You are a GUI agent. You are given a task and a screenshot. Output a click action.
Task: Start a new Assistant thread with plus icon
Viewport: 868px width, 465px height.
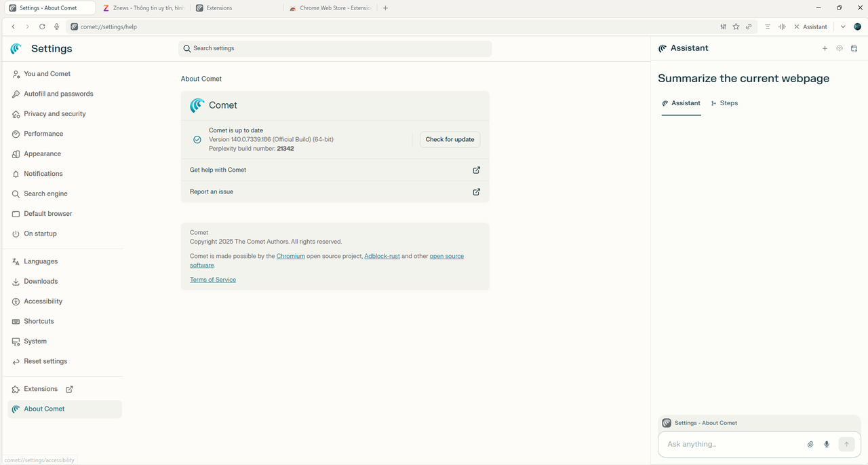click(825, 48)
